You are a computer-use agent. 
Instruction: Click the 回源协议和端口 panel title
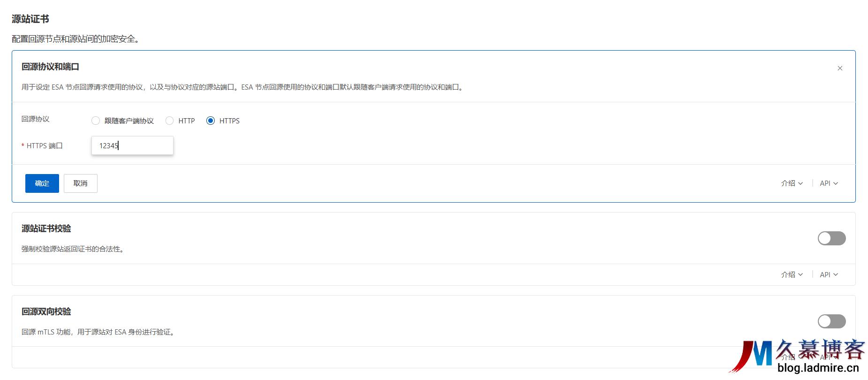click(50, 67)
